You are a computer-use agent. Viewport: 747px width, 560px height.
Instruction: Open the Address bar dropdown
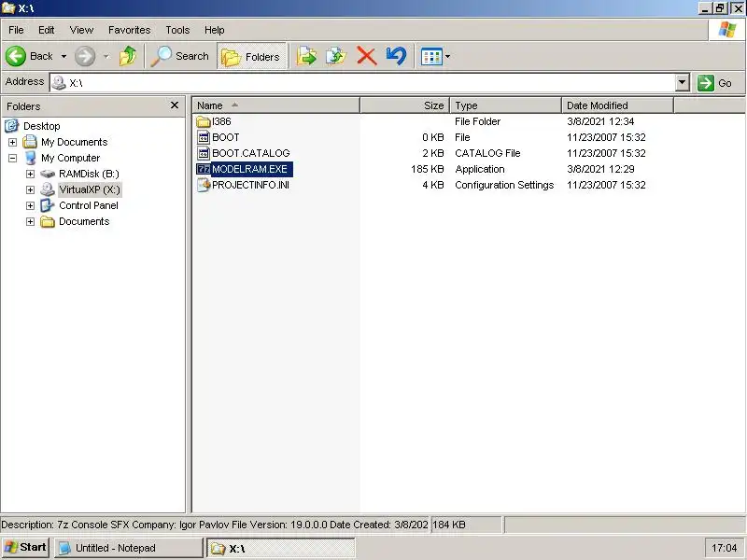(x=683, y=83)
